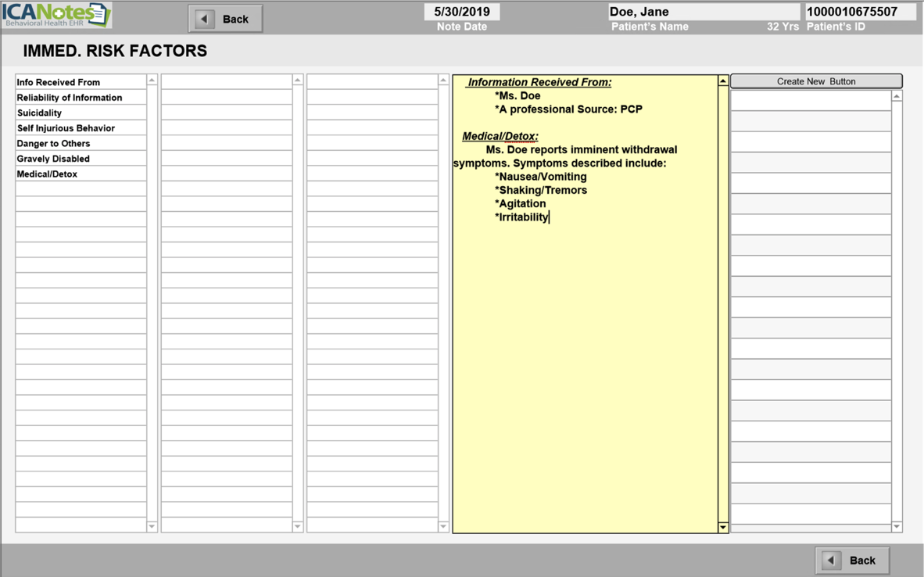The height and width of the screenshot is (577, 924).
Task: Click the Note Date field
Action: pos(462,12)
